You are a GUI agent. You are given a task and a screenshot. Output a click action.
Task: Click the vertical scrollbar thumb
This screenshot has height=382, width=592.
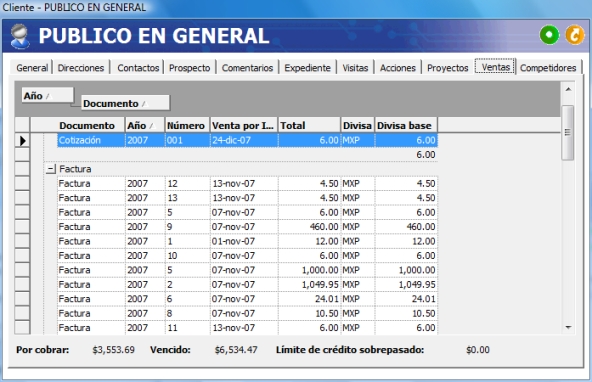point(567,132)
